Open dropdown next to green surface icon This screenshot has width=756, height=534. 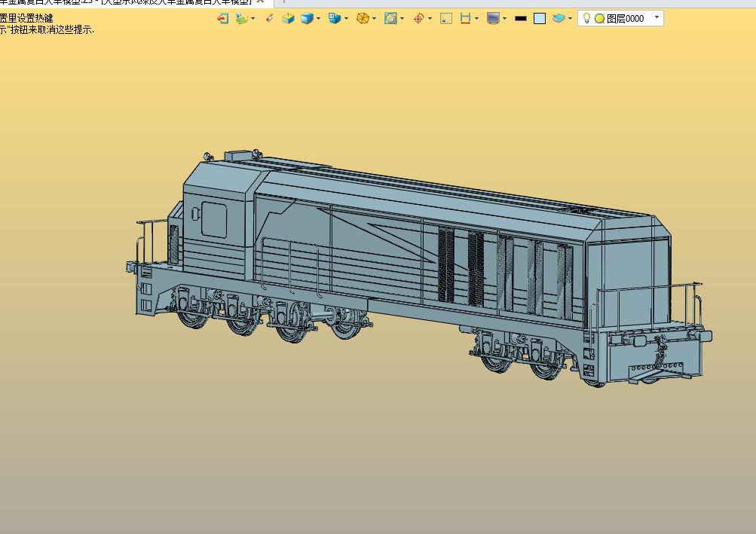(x=253, y=19)
